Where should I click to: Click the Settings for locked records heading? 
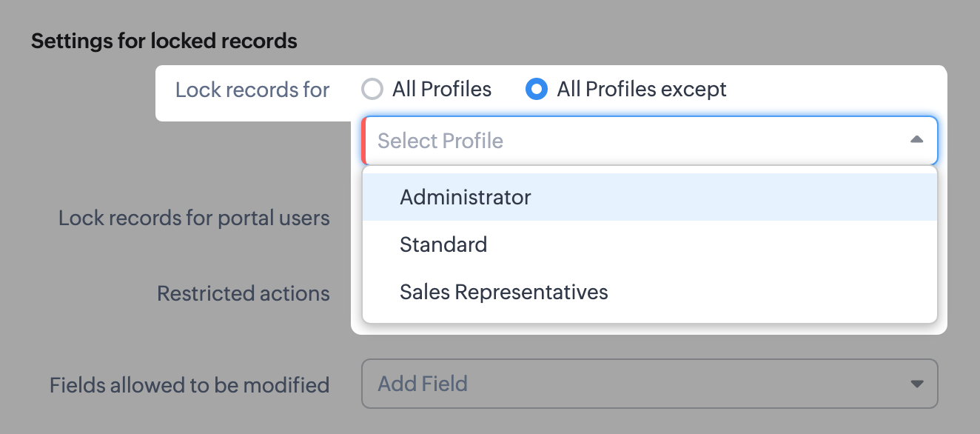click(164, 41)
